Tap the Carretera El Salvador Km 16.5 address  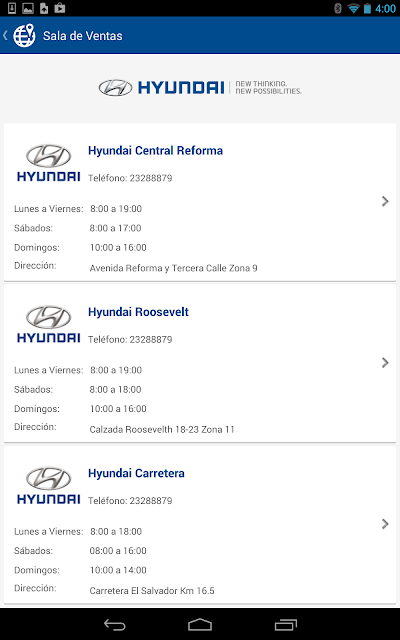coord(152,591)
